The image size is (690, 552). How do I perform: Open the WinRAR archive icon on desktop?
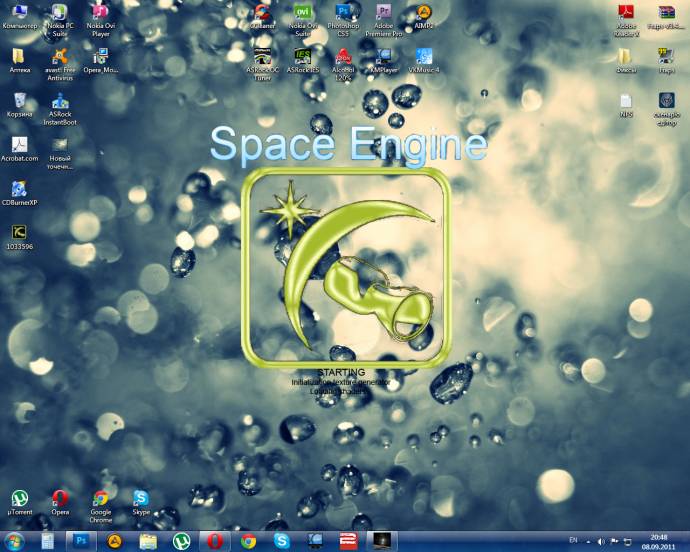[x=666, y=17]
